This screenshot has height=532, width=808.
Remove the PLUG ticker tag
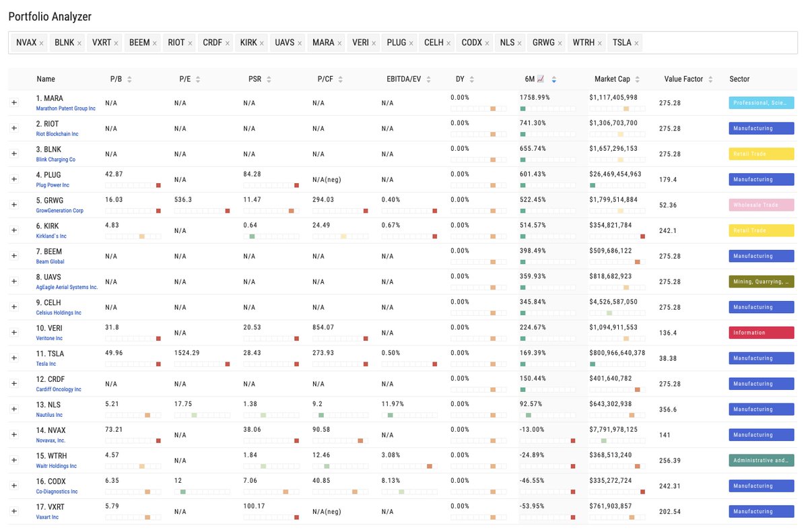pyautogui.click(x=411, y=43)
